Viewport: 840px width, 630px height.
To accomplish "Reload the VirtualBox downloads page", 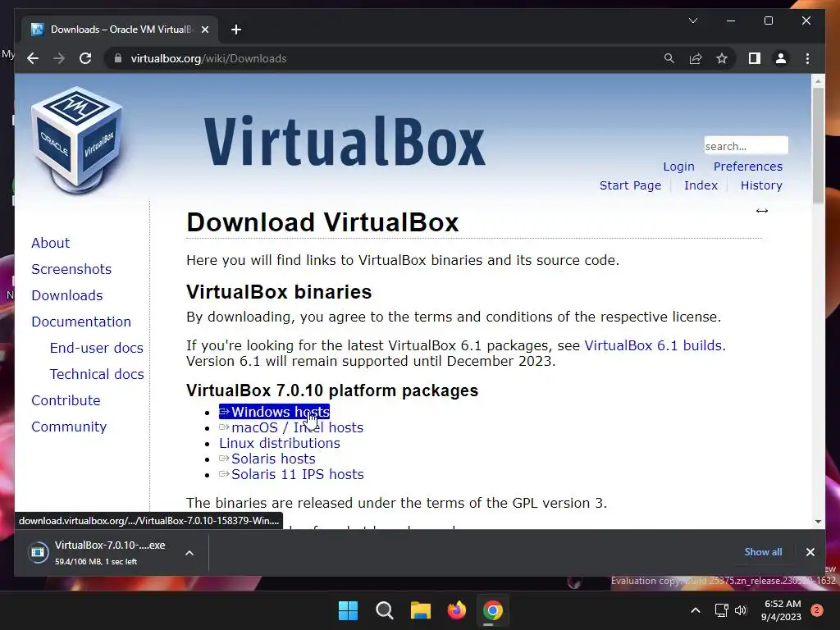I will pyautogui.click(x=85, y=58).
